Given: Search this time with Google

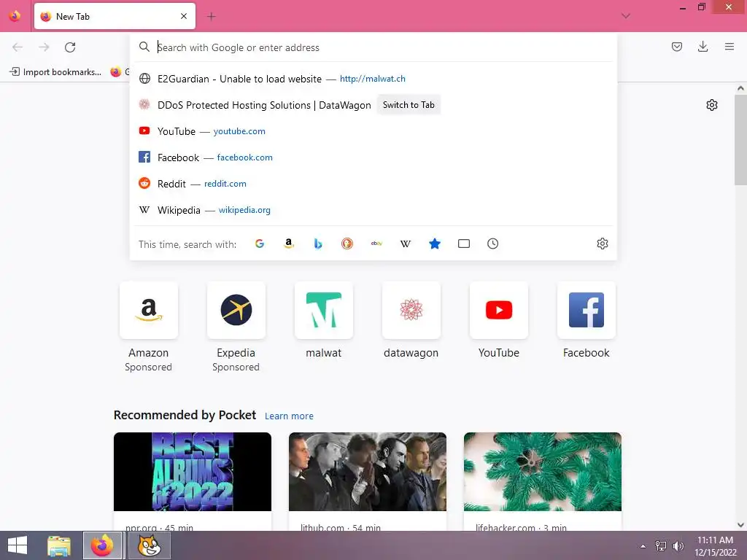Looking at the screenshot, I should click(x=260, y=244).
